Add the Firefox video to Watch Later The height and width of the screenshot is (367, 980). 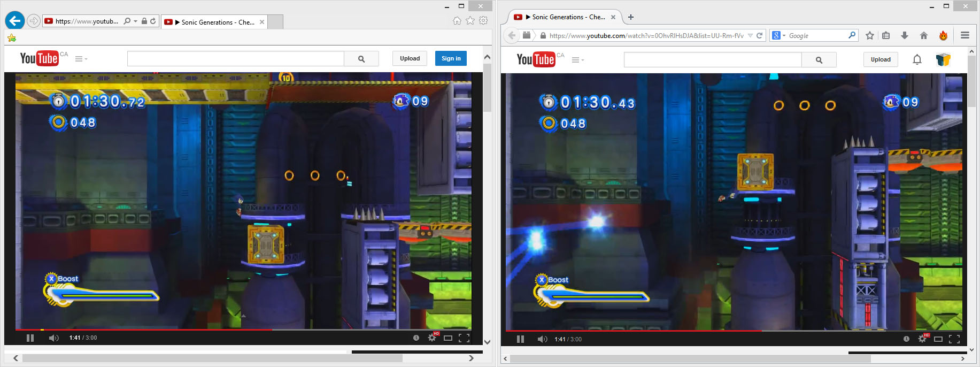point(906,339)
